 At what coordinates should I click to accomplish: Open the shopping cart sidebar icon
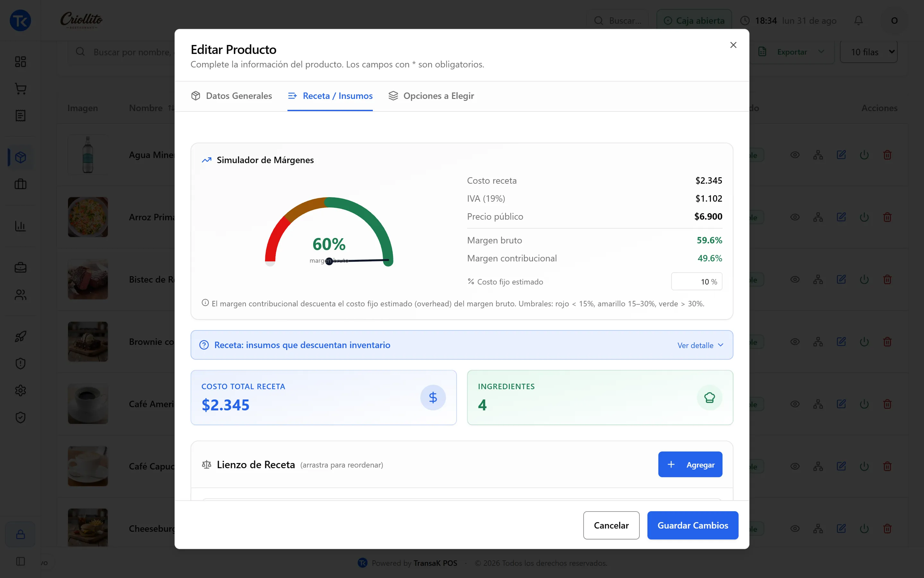pyautogui.click(x=20, y=89)
